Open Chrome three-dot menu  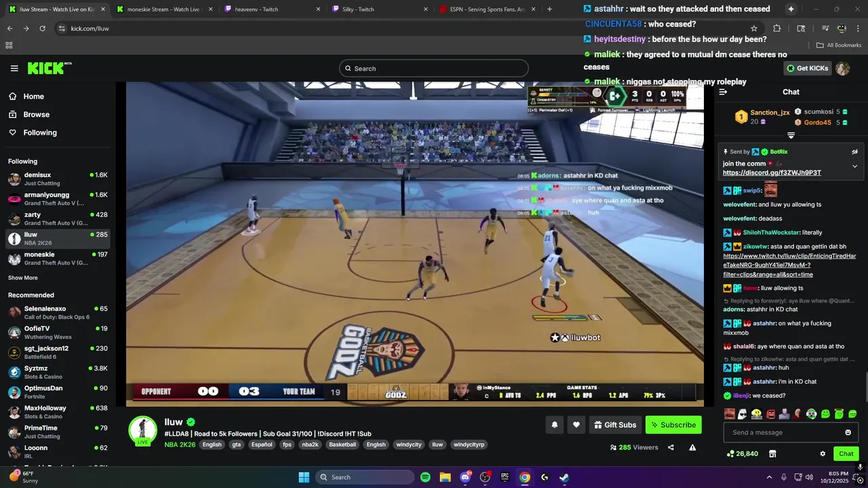[x=857, y=28]
